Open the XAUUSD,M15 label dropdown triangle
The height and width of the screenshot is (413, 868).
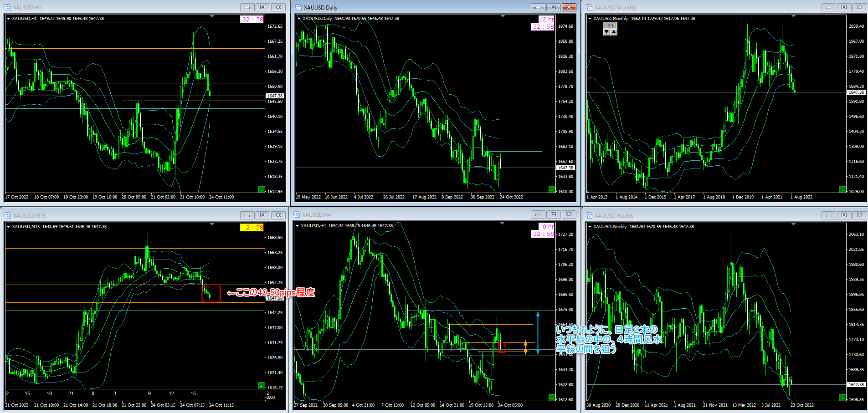pyautogui.click(x=8, y=227)
